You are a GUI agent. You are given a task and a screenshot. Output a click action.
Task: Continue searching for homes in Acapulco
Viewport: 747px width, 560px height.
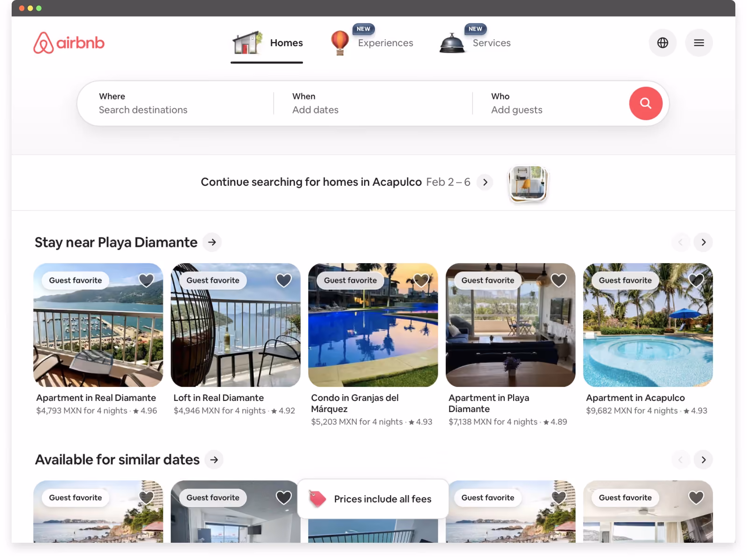tap(311, 182)
